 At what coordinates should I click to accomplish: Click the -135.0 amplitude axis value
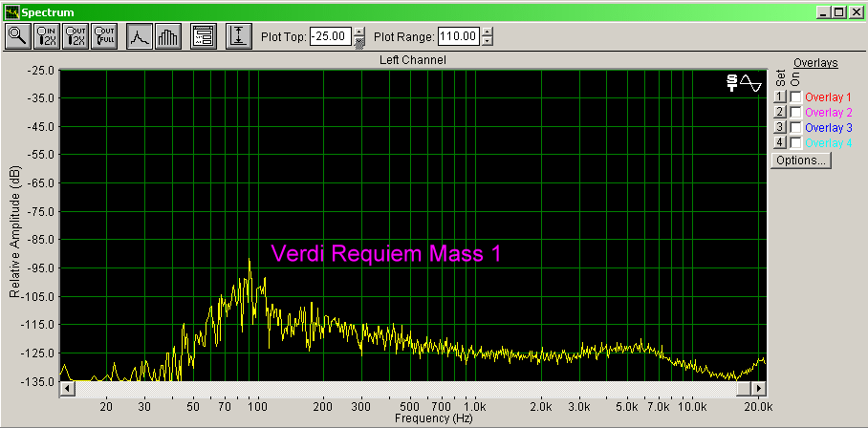(x=40, y=381)
